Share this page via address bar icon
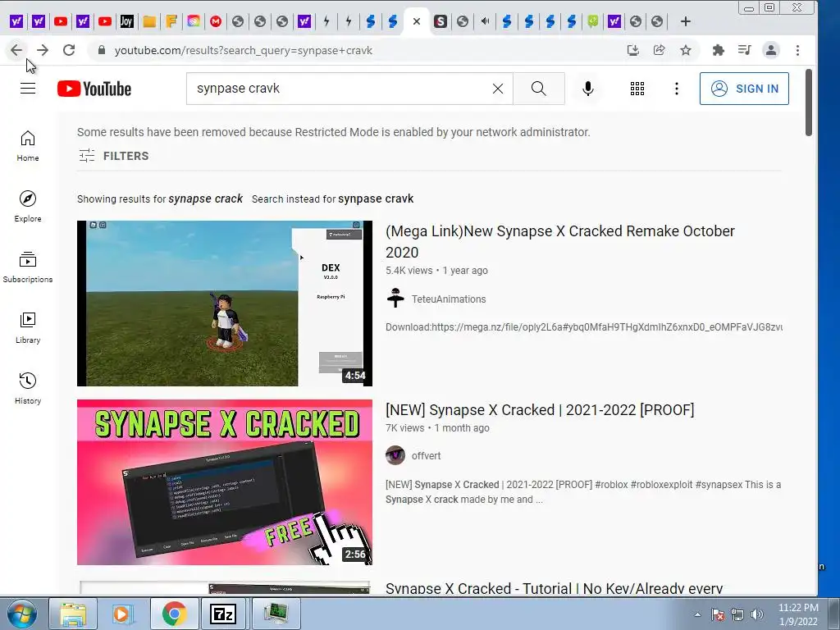The width and height of the screenshot is (840, 630). pyautogui.click(x=659, y=50)
